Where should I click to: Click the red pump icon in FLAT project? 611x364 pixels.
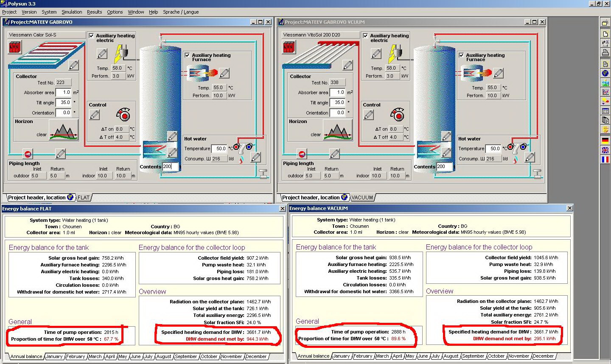(28, 154)
